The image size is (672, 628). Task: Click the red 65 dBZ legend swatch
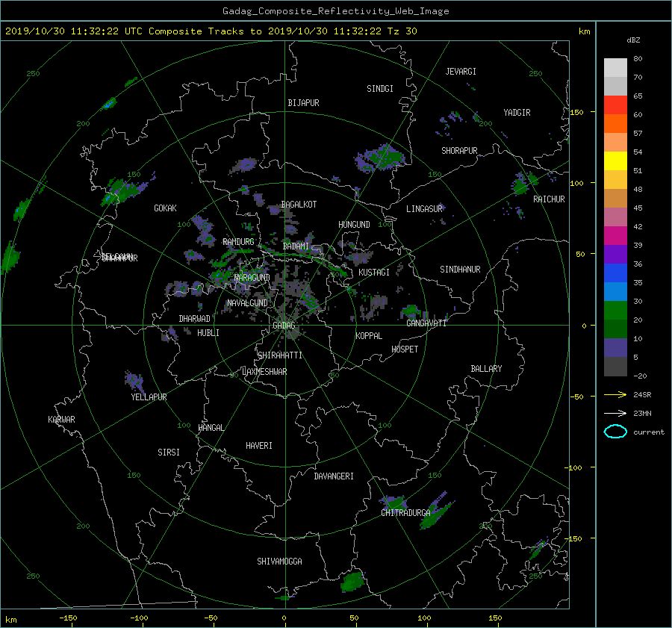pos(615,105)
